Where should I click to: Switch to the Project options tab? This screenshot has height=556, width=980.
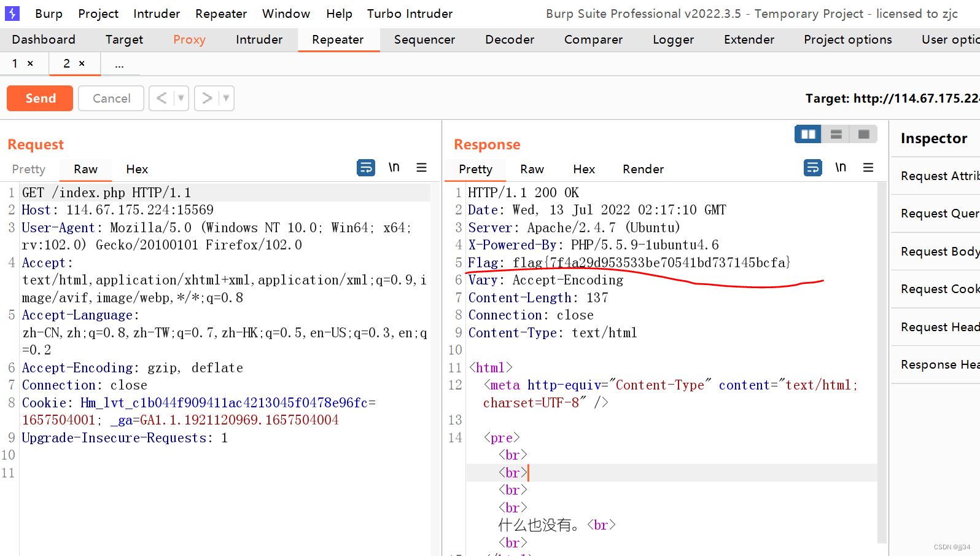click(x=847, y=39)
